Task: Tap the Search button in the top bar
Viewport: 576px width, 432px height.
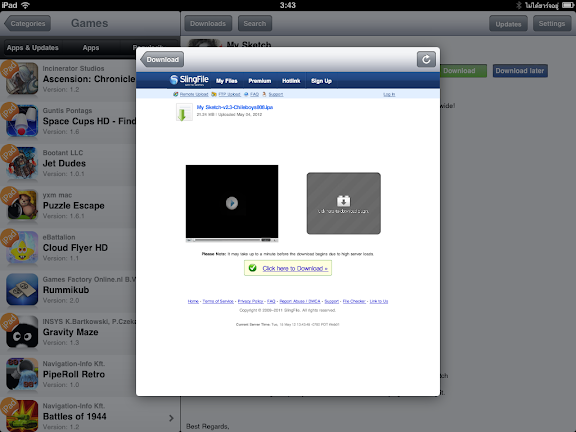Action: click(x=255, y=24)
